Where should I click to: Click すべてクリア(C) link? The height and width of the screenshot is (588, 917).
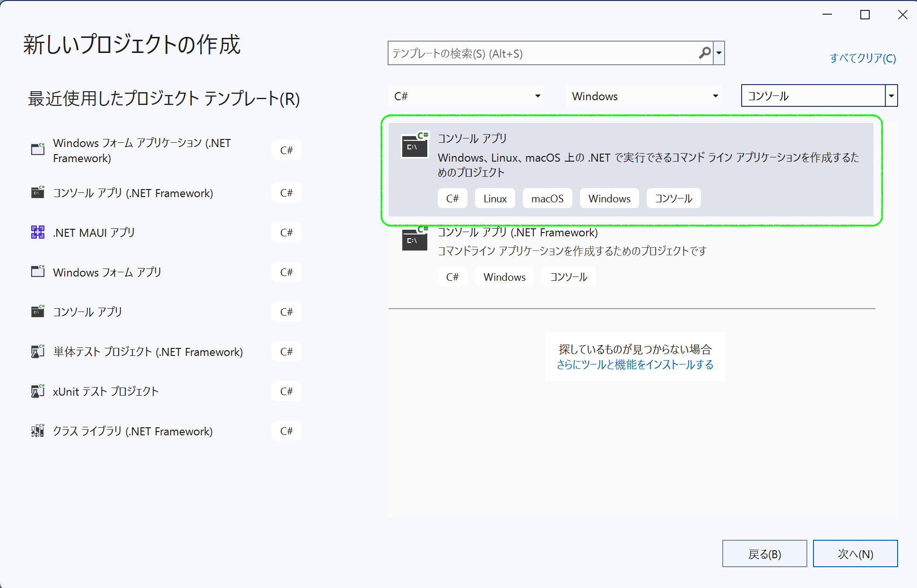(x=863, y=58)
